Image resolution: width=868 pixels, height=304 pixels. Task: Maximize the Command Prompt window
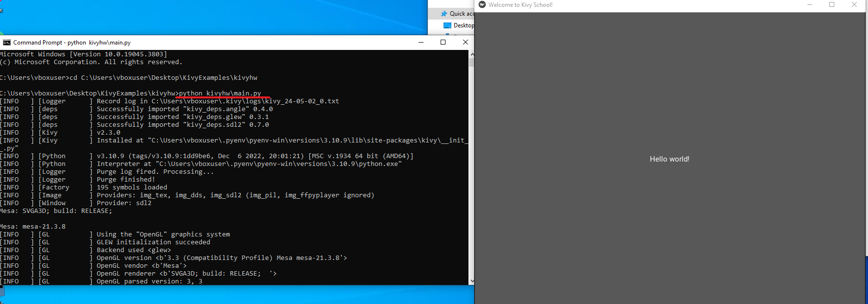pos(443,42)
